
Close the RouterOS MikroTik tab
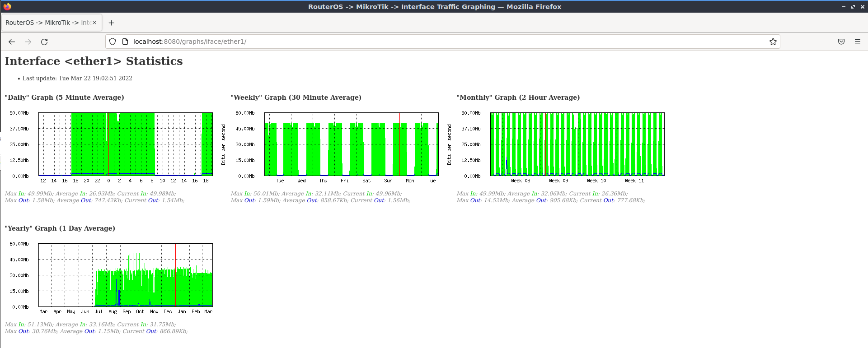pos(94,23)
